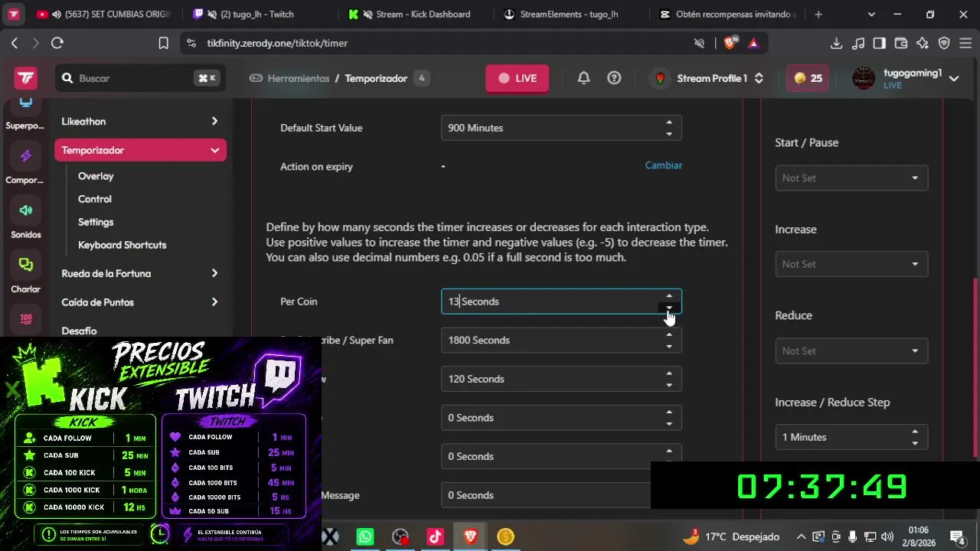The image size is (980, 551).
Task: Focus the Buscar search field
Action: pyautogui.click(x=139, y=78)
